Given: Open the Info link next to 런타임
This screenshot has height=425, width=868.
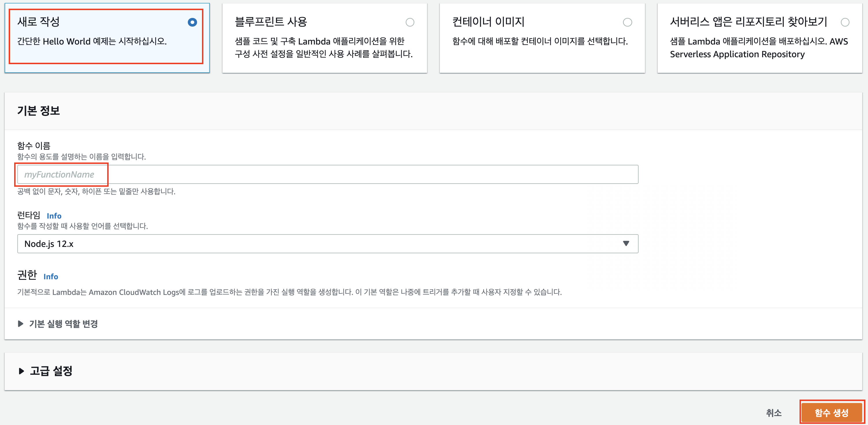Looking at the screenshot, I should (54, 216).
